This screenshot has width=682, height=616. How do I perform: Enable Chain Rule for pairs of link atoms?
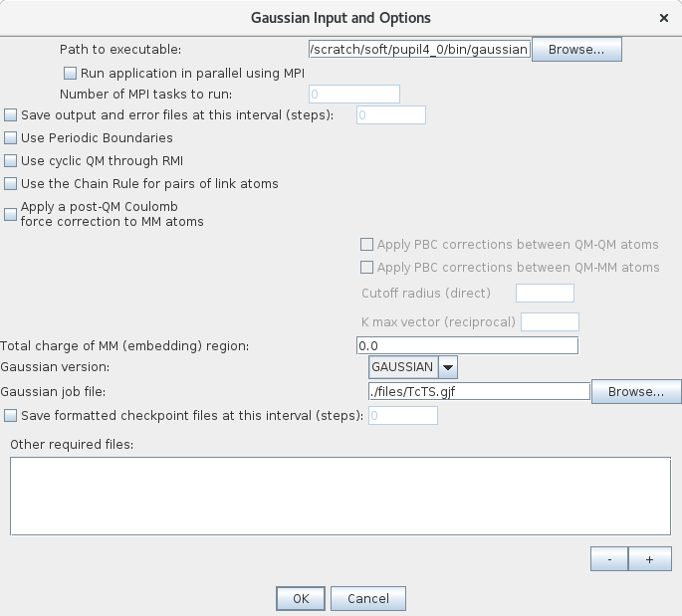click(11, 184)
